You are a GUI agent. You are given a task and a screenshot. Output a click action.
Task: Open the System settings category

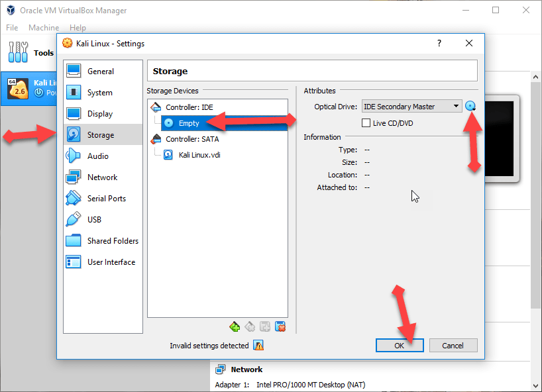100,93
